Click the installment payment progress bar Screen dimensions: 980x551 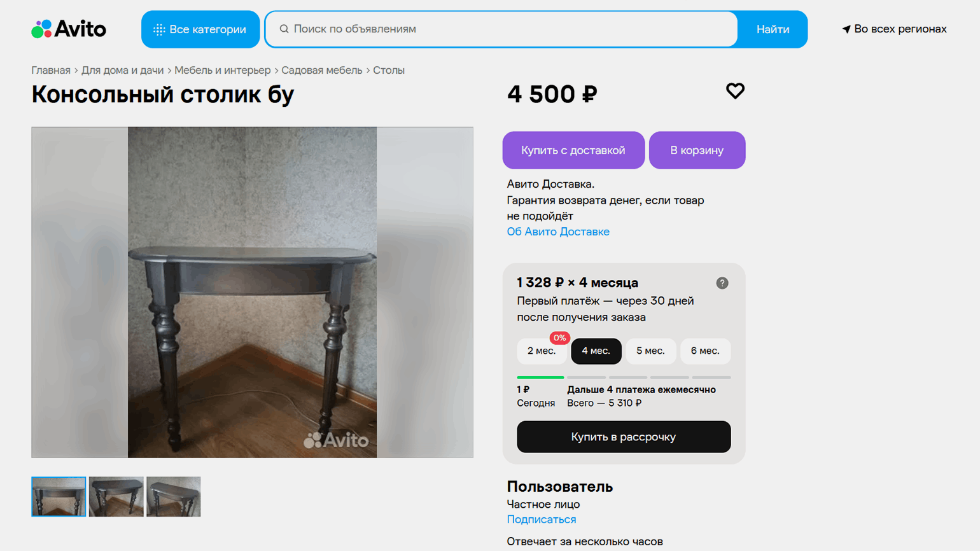624,377
